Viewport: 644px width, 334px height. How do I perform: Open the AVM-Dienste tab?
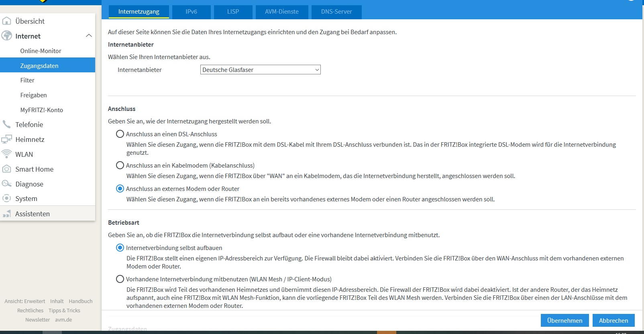[282, 12]
